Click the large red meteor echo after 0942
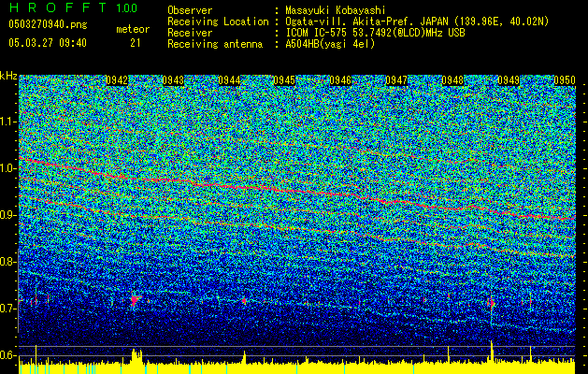 point(136,300)
